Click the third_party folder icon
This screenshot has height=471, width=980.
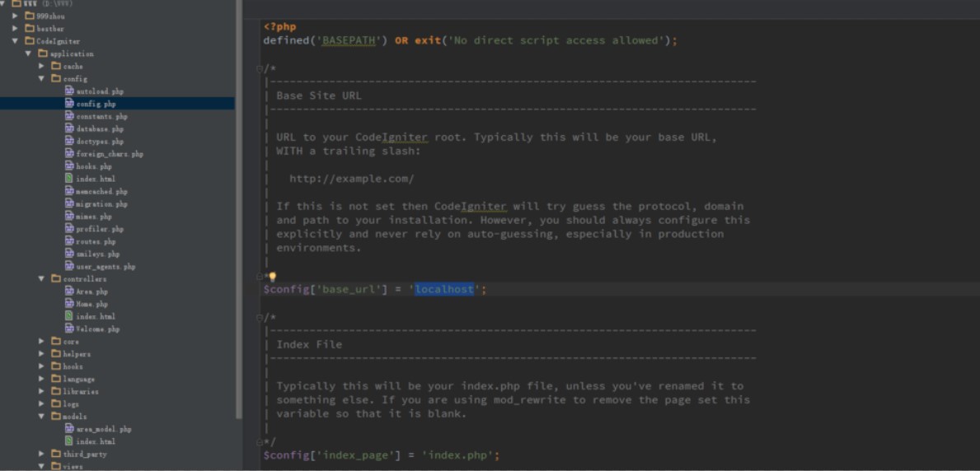coord(55,454)
